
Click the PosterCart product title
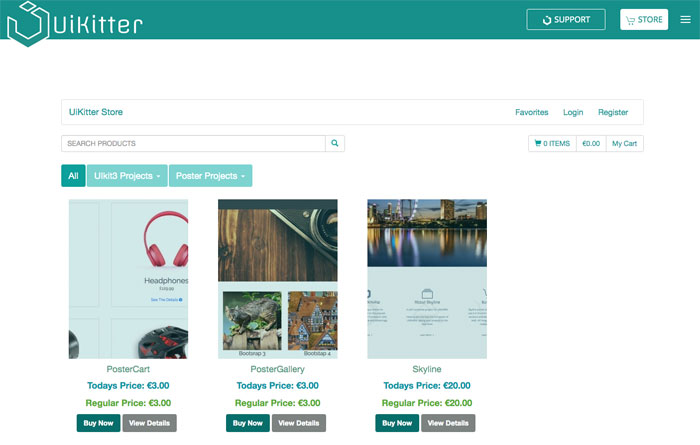pos(128,369)
